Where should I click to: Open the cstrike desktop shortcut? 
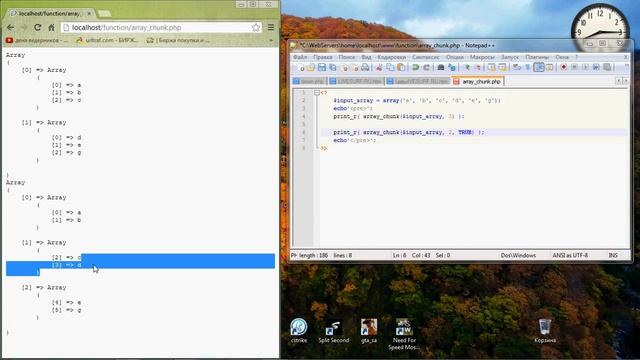click(x=299, y=331)
